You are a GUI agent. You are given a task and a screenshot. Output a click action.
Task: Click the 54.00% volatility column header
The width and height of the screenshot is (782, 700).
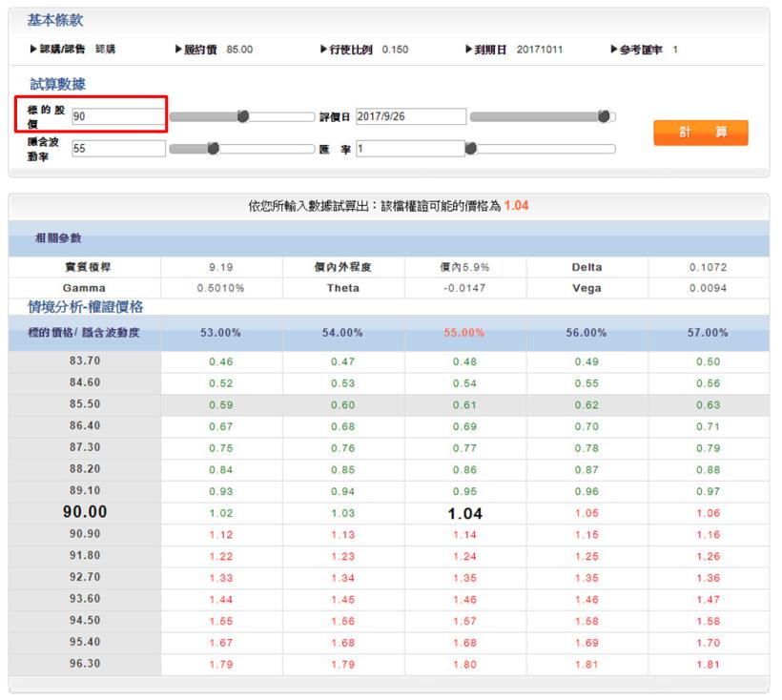(x=342, y=333)
